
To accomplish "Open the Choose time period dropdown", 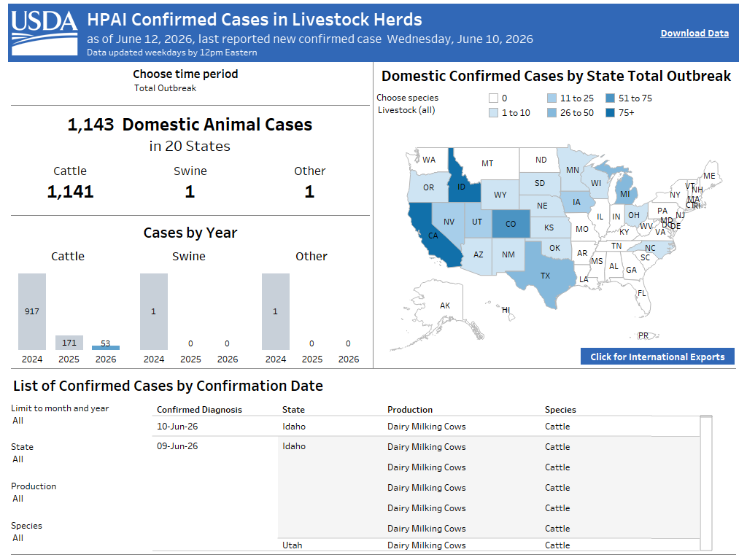I will [165, 88].
